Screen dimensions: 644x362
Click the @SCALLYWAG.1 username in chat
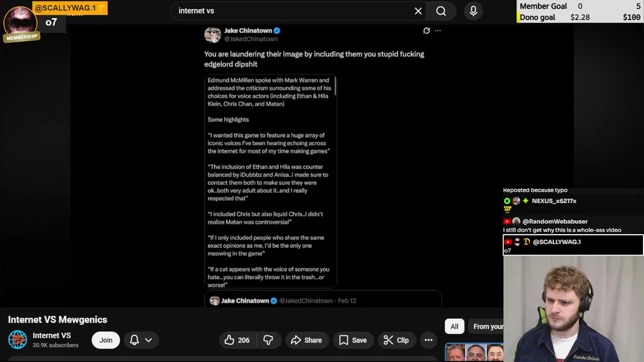click(556, 242)
